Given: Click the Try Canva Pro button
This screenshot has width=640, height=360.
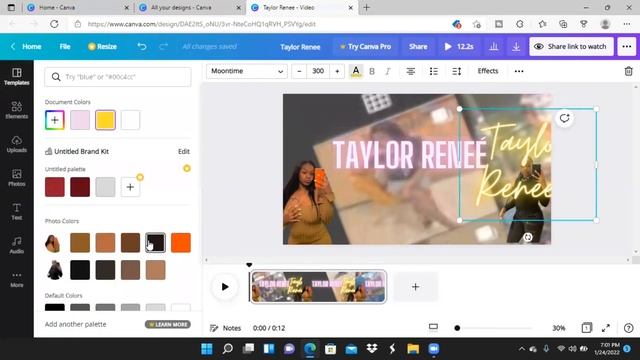Looking at the screenshot, I should (366, 47).
